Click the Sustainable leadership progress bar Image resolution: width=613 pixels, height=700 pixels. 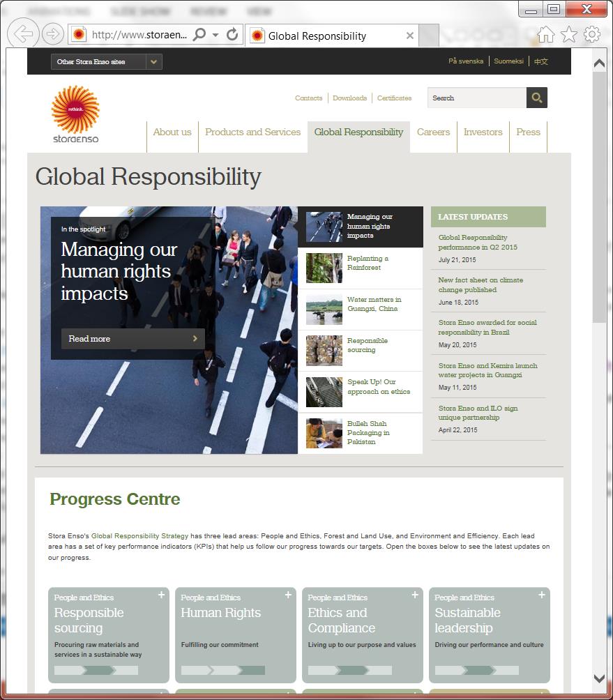coord(477,670)
